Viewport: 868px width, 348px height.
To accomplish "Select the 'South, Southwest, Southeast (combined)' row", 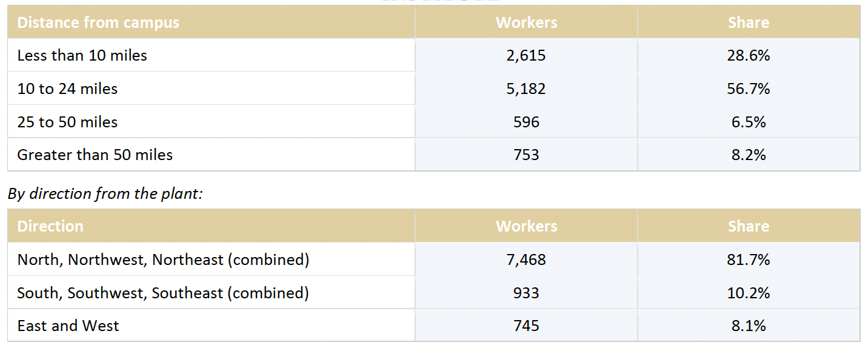I will click(434, 293).
